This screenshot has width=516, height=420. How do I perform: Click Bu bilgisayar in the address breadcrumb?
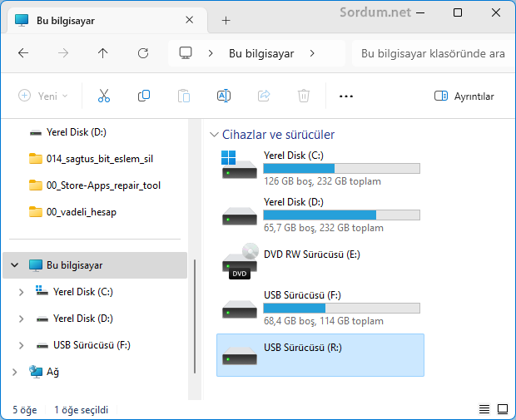click(x=261, y=53)
